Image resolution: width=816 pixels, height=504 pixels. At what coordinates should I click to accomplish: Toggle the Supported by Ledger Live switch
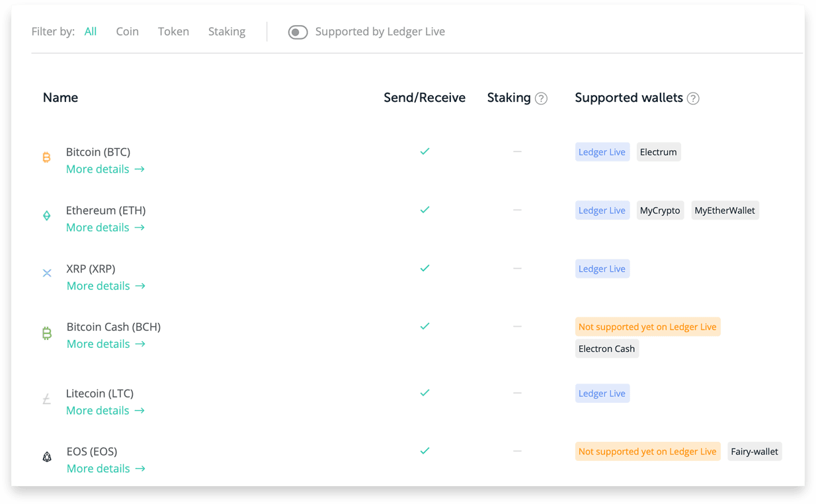click(x=298, y=32)
